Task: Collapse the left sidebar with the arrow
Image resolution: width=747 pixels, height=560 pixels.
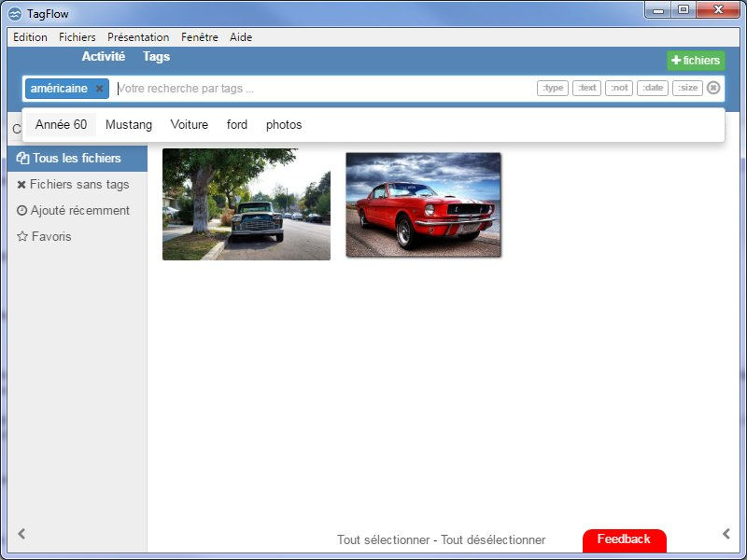Action: [21, 534]
